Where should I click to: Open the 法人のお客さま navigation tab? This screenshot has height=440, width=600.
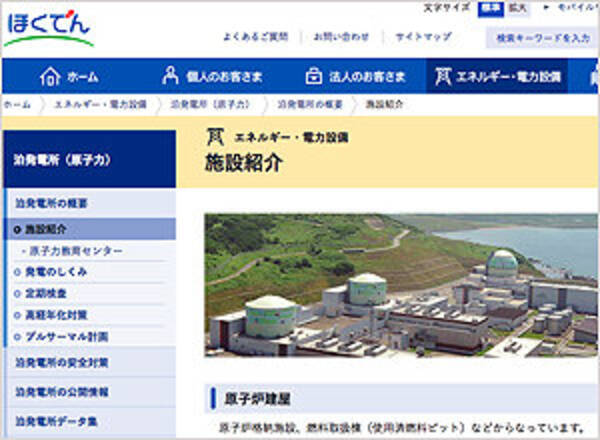click(x=355, y=76)
